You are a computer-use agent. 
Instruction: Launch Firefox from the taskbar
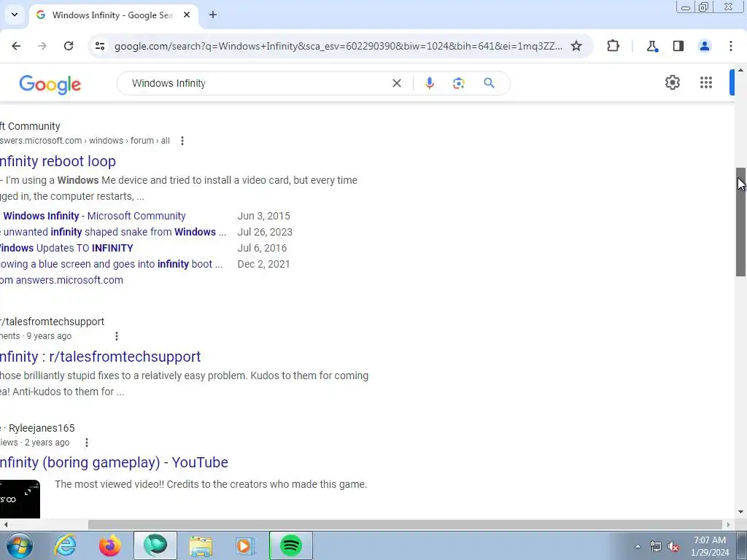tap(109, 545)
